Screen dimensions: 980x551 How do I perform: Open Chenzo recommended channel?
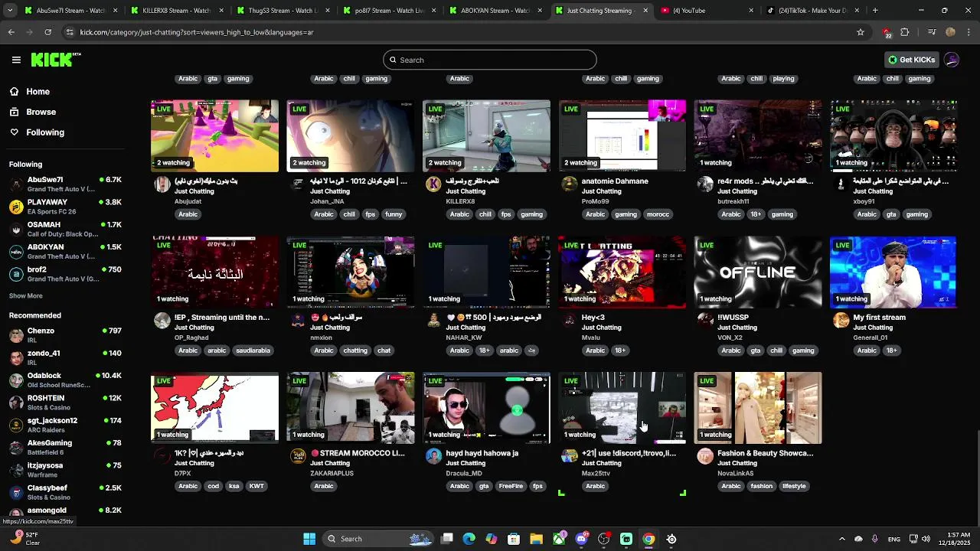pyautogui.click(x=65, y=335)
